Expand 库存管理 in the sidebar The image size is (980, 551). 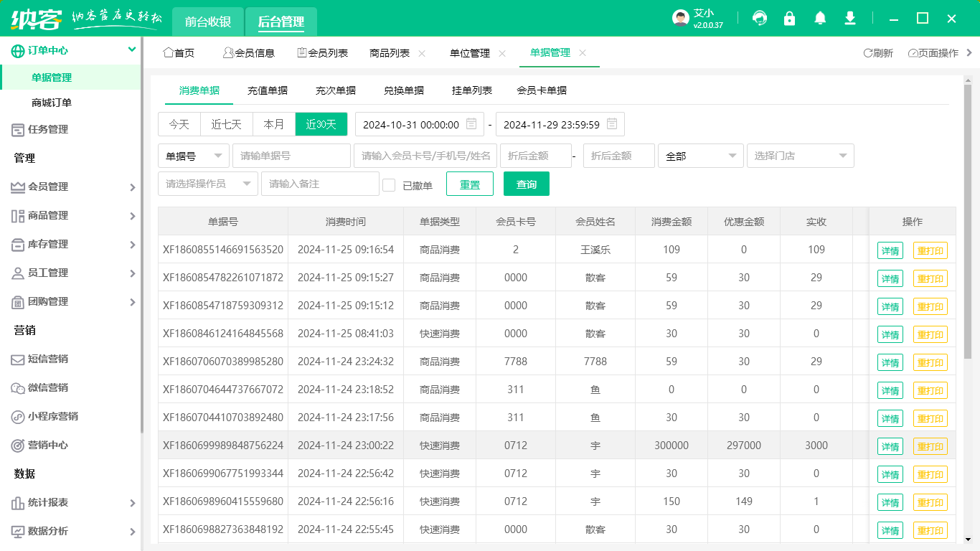[132, 245]
